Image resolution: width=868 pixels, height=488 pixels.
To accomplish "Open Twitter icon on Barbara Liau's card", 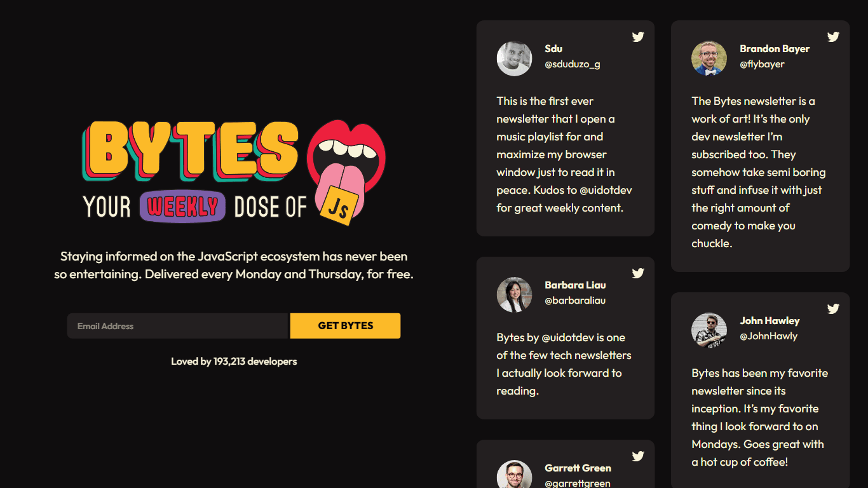I will (x=638, y=273).
